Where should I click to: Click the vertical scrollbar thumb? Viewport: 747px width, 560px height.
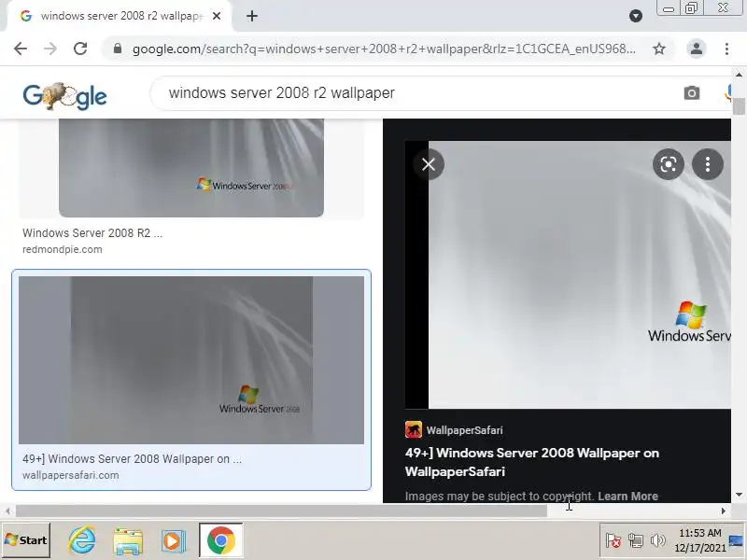(739, 106)
